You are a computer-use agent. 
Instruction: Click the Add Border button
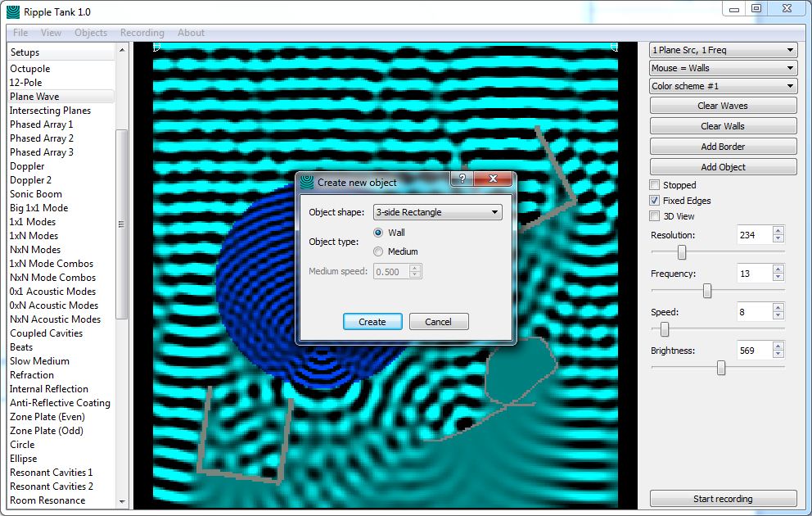[723, 147]
